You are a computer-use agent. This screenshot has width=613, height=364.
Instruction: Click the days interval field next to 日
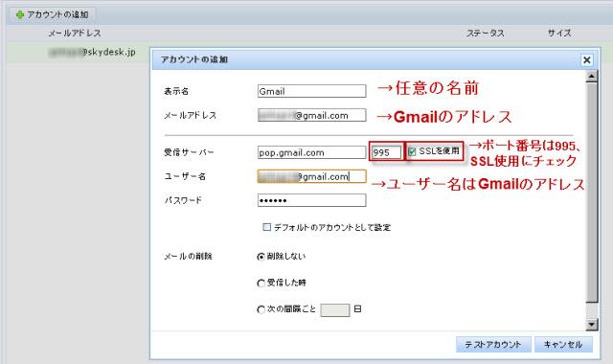point(334,309)
